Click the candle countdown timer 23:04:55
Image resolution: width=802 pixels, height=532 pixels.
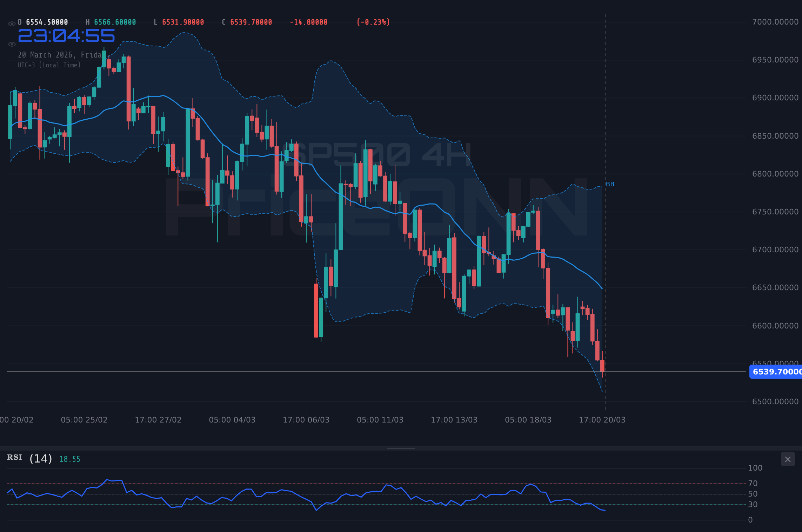66,35
